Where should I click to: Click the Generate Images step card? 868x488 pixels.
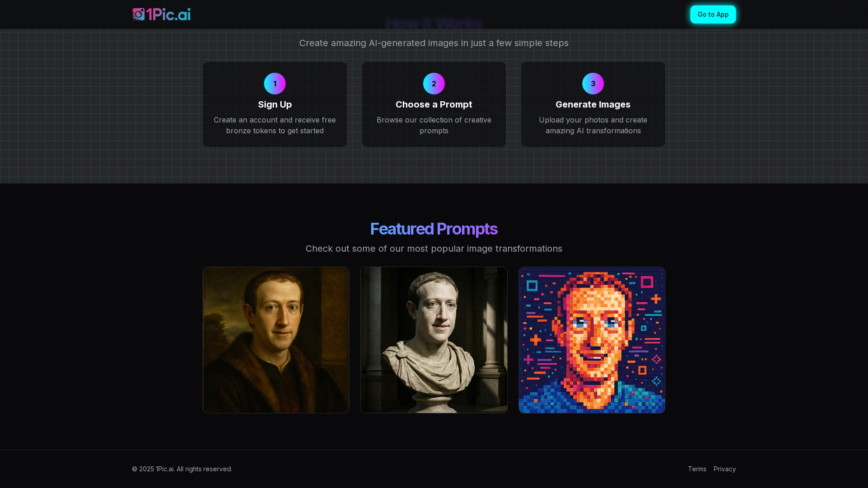click(593, 104)
